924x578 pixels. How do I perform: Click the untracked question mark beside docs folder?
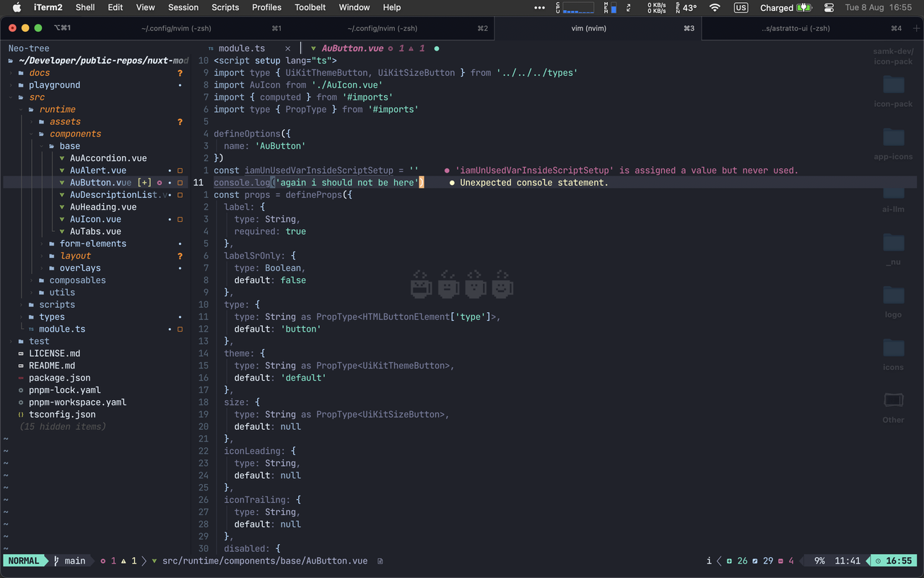pyautogui.click(x=180, y=72)
